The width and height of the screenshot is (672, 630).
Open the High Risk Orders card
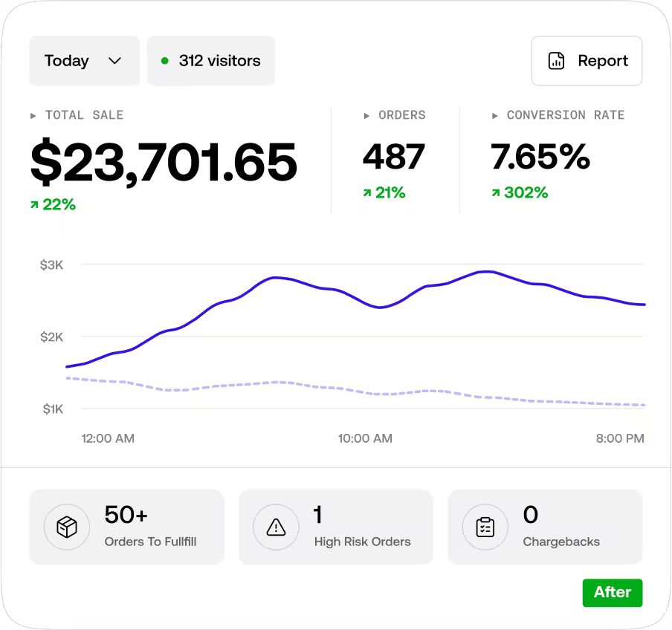(336, 527)
